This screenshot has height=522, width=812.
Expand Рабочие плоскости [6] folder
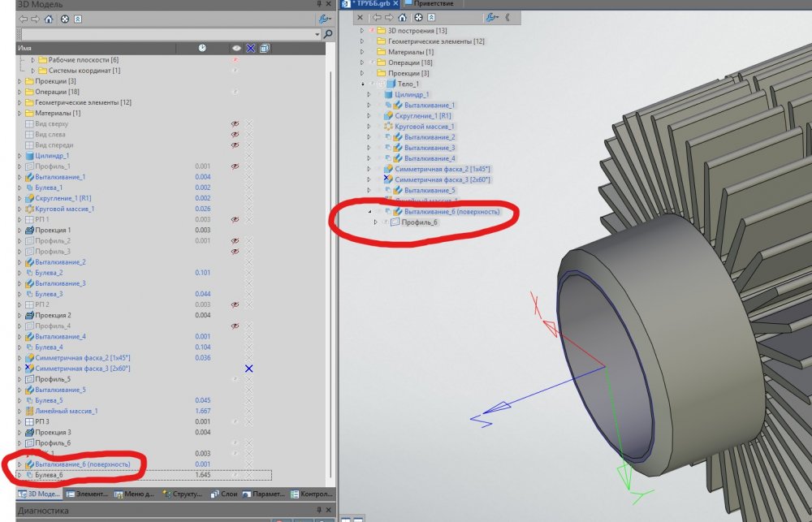coord(33,60)
